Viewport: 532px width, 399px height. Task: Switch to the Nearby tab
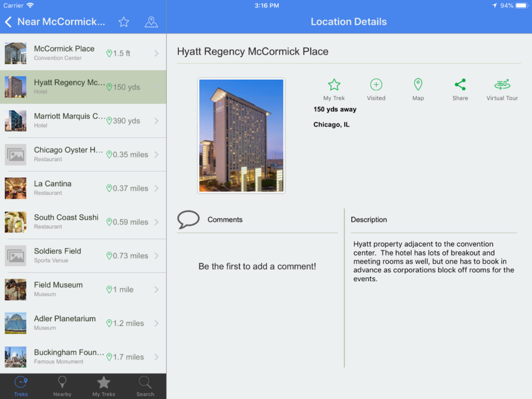(62, 386)
